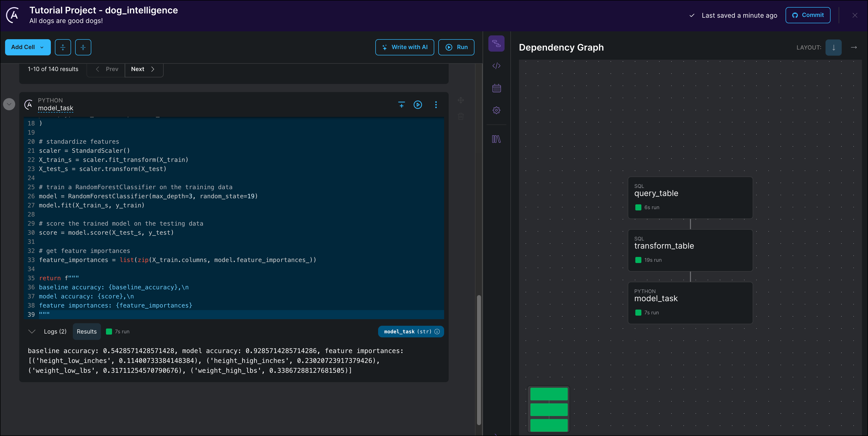Collapse model_task cell with round chevron
This screenshot has width=868, height=436.
[9, 104]
